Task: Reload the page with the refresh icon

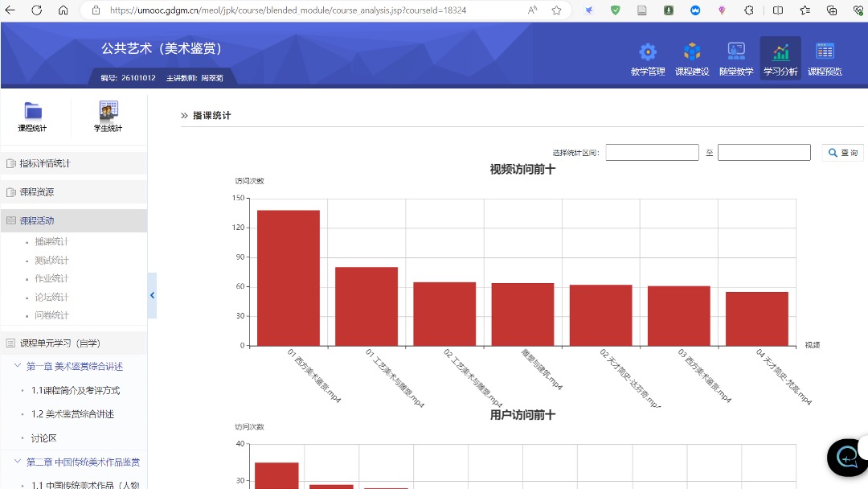Action: tap(36, 10)
